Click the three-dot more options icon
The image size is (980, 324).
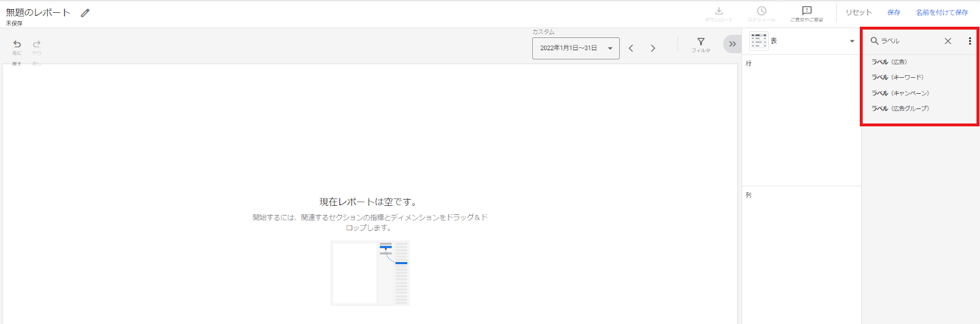970,41
